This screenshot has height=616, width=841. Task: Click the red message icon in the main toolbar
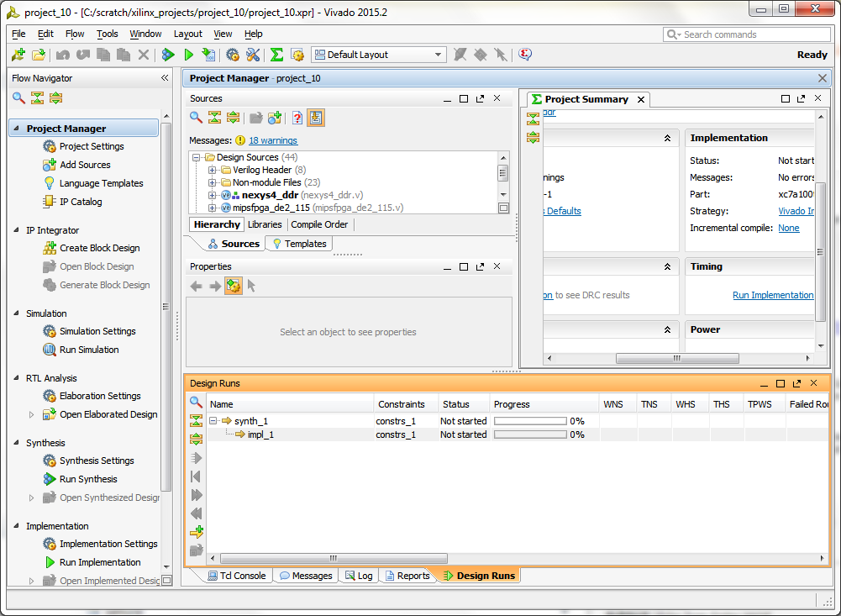coord(525,55)
